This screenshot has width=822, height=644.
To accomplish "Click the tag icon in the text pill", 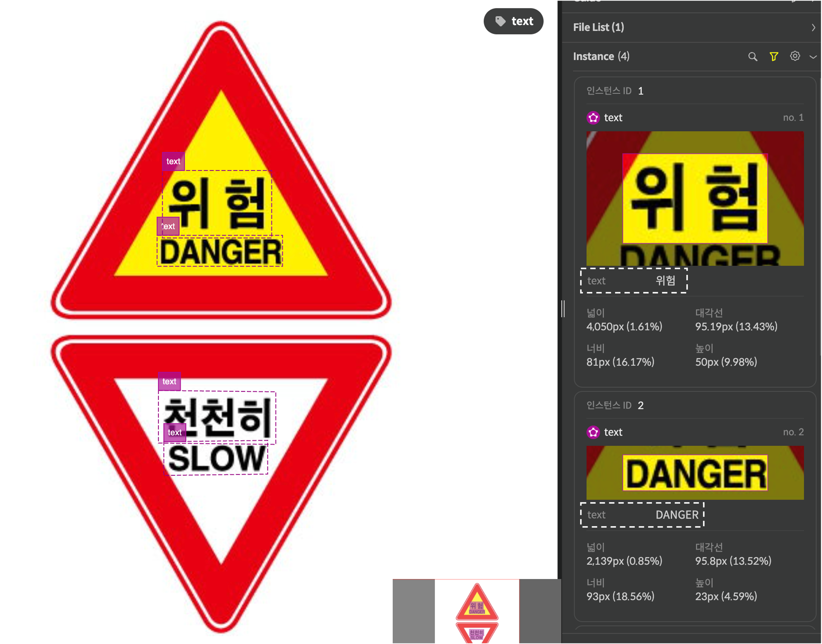I will point(500,21).
